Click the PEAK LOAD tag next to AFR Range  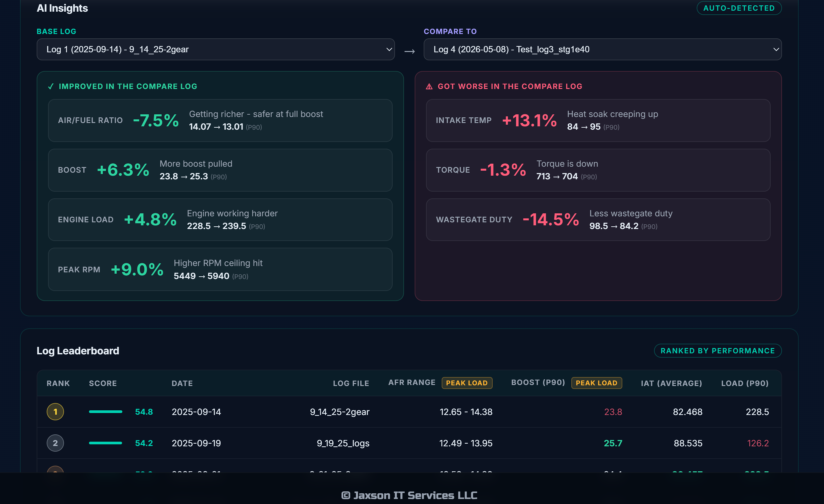point(467,383)
